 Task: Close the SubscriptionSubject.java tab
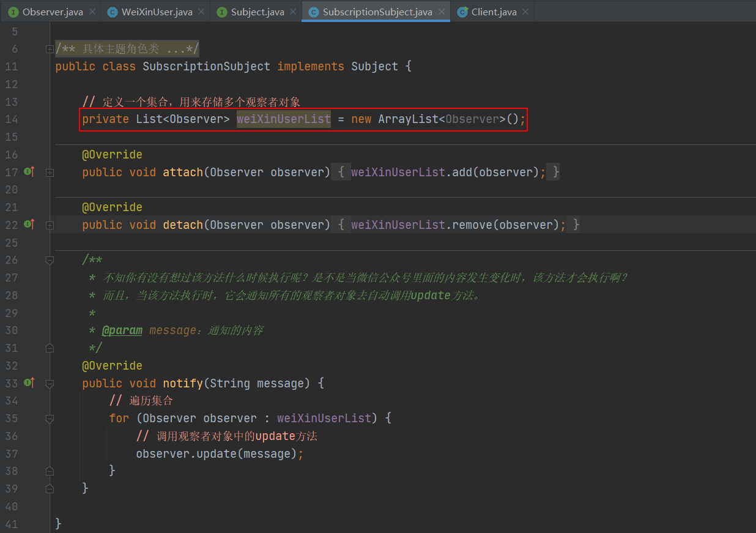442,12
